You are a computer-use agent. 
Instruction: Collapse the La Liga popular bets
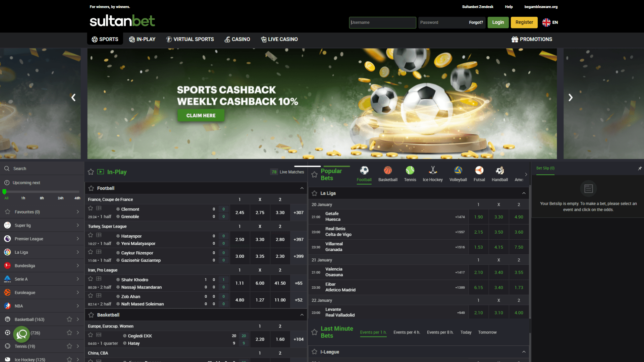click(x=524, y=193)
